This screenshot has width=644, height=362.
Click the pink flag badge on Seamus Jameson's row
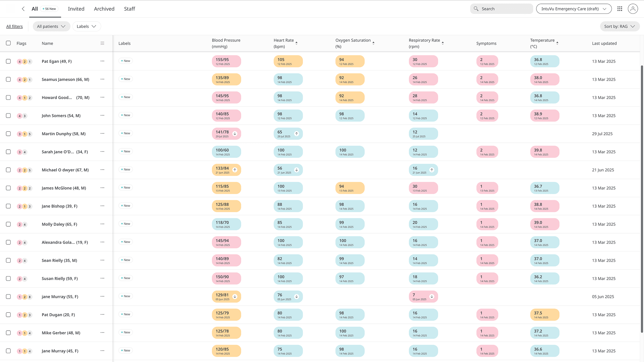coord(19,80)
